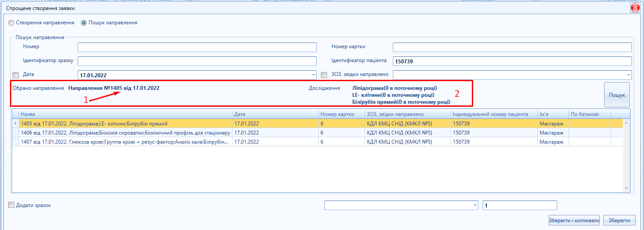Click Білірубін прямий(0 в поточному році) text
Viewport: 644px width, 230px height.
[x=401, y=102]
